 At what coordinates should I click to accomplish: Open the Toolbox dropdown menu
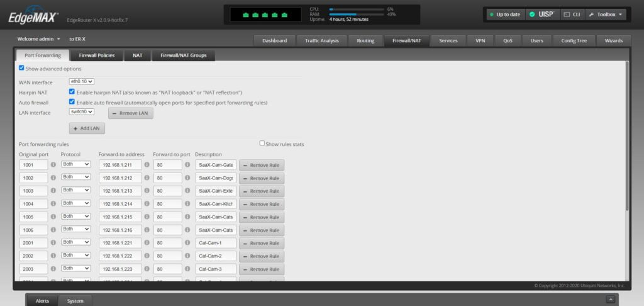pos(606,14)
